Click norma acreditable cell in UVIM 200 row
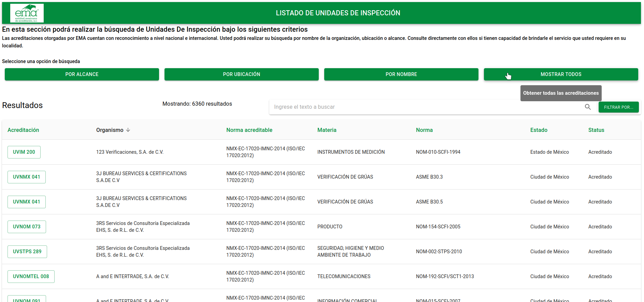Image resolution: width=644 pixels, height=302 pixels. [x=265, y=152]
